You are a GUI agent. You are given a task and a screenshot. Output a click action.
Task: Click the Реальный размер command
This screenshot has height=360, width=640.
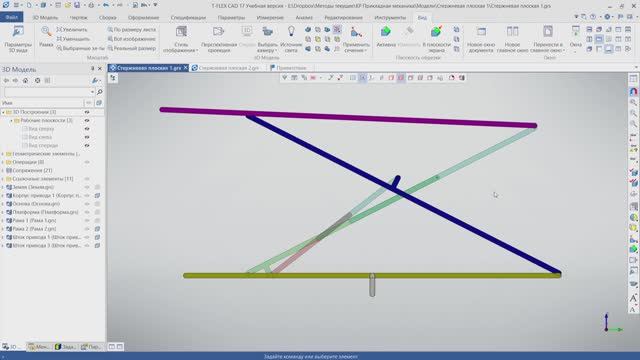pos(131,48)
